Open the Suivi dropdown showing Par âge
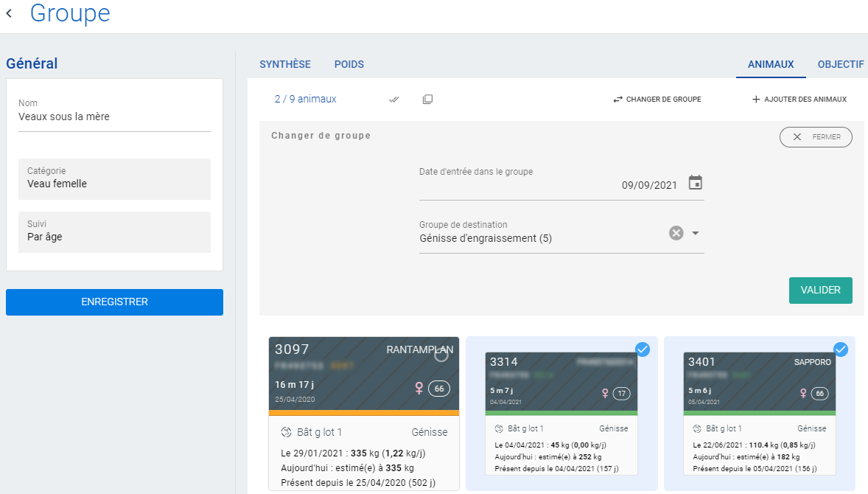Image resolution: width=868 pixels, height=494 pixels. coord(115,232)
